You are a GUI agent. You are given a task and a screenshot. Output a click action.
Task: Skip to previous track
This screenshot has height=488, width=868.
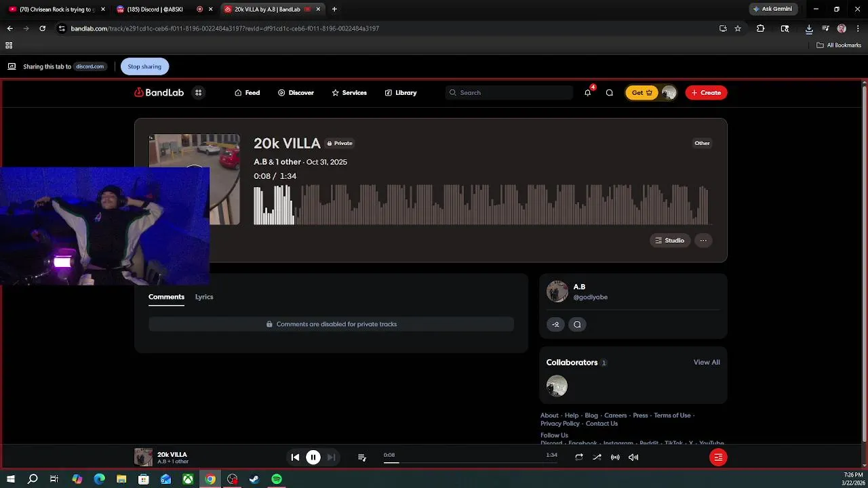pyautogui.click(x=295, y=457)
